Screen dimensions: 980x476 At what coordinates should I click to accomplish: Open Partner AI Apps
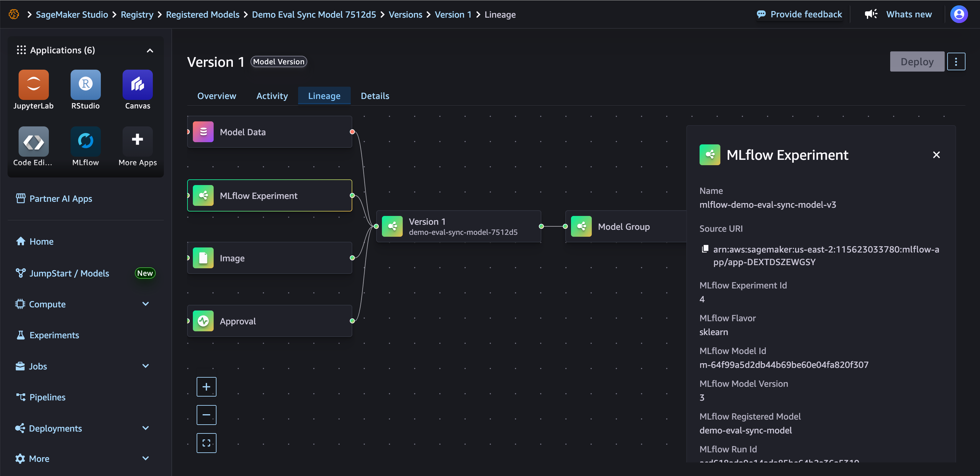point(61,199)
